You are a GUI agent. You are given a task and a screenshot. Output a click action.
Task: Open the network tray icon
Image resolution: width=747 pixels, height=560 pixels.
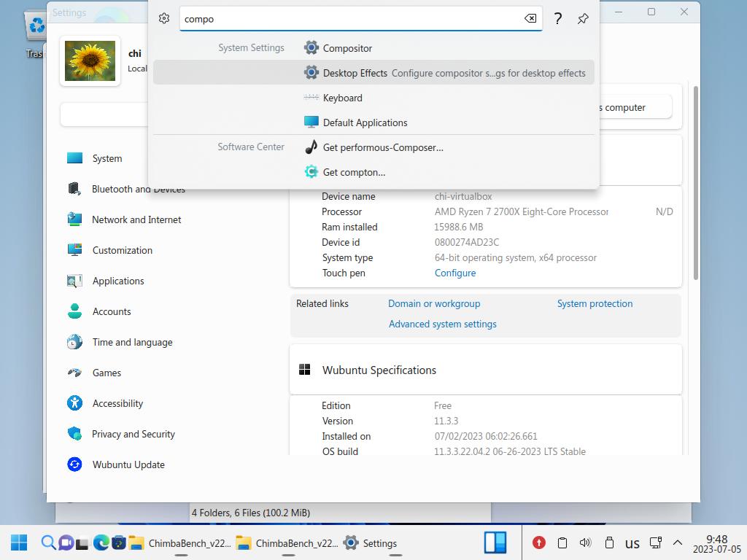[656, 542]
